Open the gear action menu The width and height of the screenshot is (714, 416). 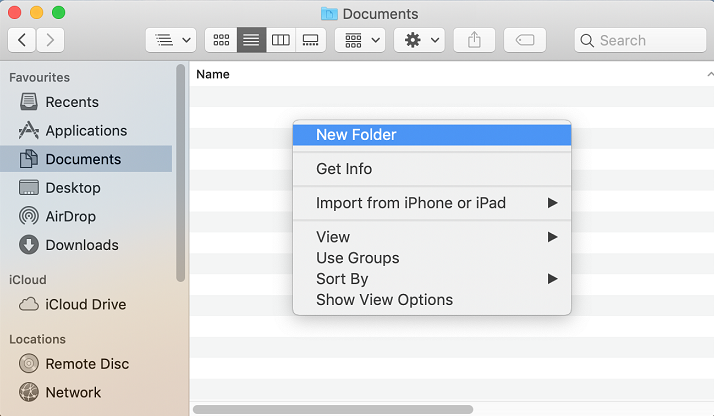pyautogui.click(x=419, y=40)
